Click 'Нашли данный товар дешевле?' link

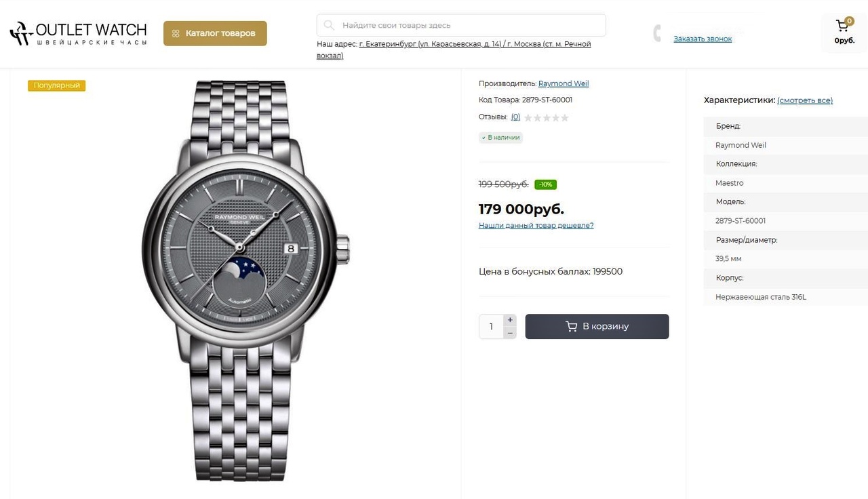point(536,226)
